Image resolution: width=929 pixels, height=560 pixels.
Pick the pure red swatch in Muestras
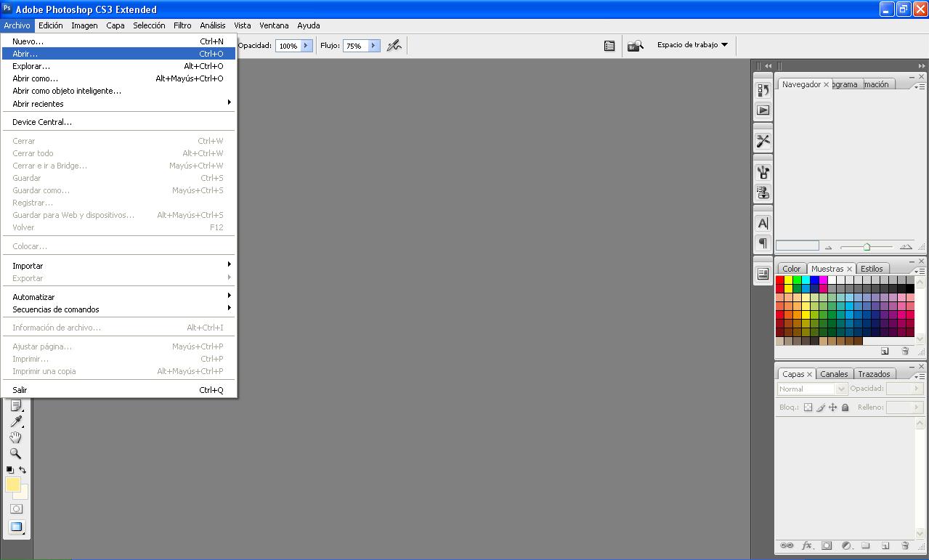point(780,280)
